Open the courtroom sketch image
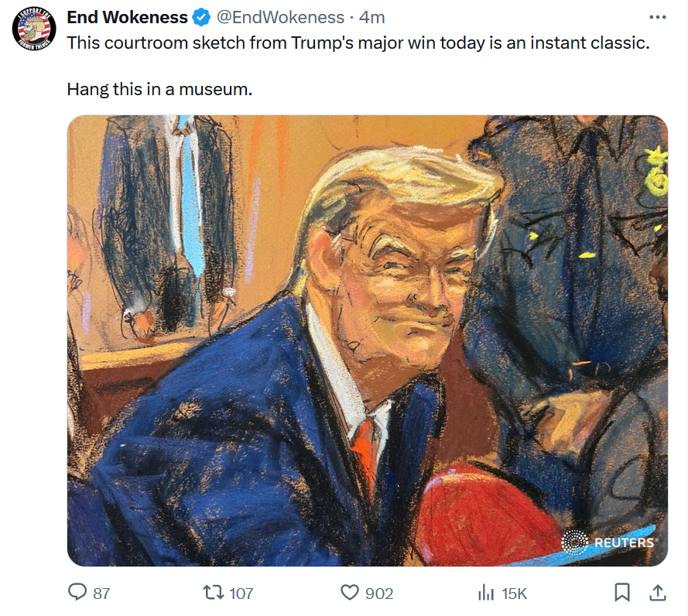Image resolution: width=688 pixels, height=616 pixels. coord(368,341)
